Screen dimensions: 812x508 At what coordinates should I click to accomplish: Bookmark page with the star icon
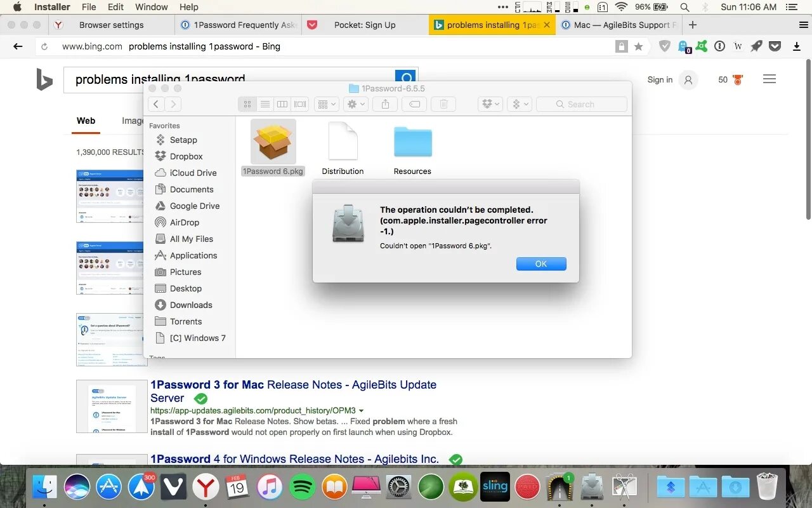(x=639, y=46)
